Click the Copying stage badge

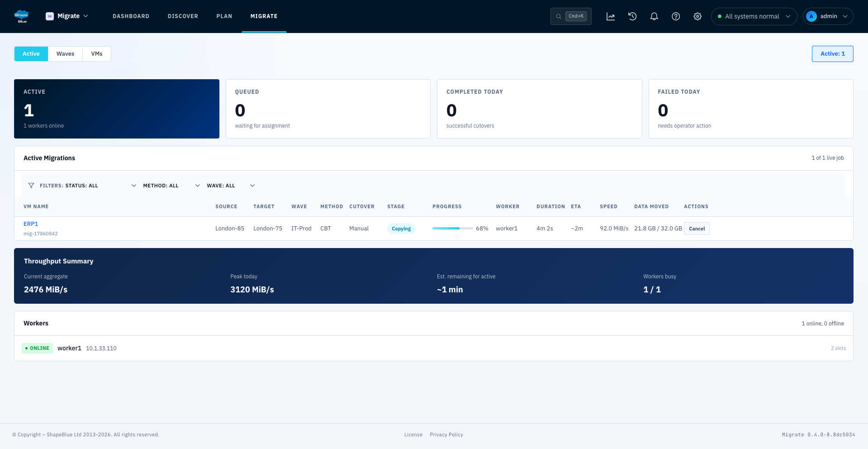[401, 229]
